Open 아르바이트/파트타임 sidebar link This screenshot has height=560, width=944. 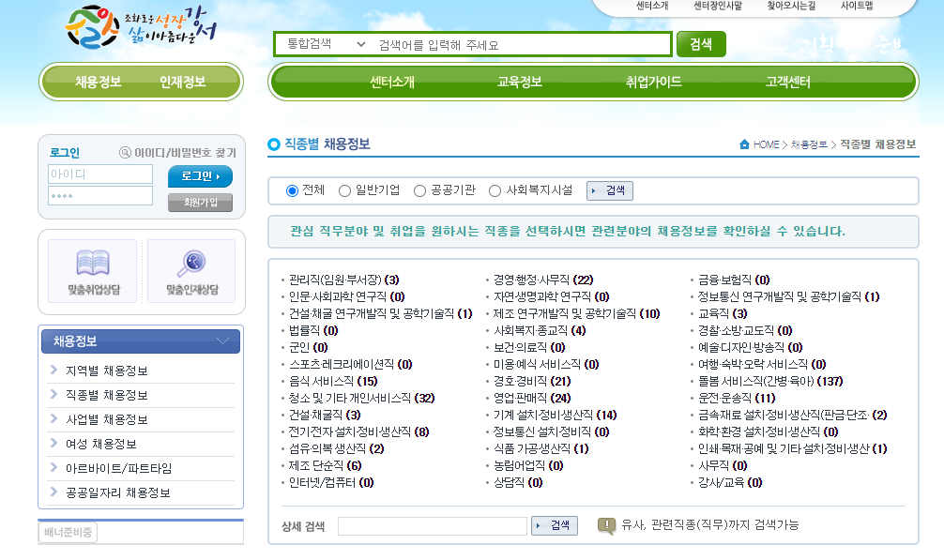118,468
